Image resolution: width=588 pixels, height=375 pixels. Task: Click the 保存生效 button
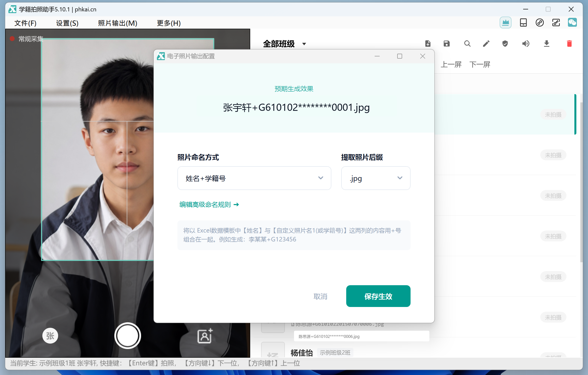[x=378, y=296]
